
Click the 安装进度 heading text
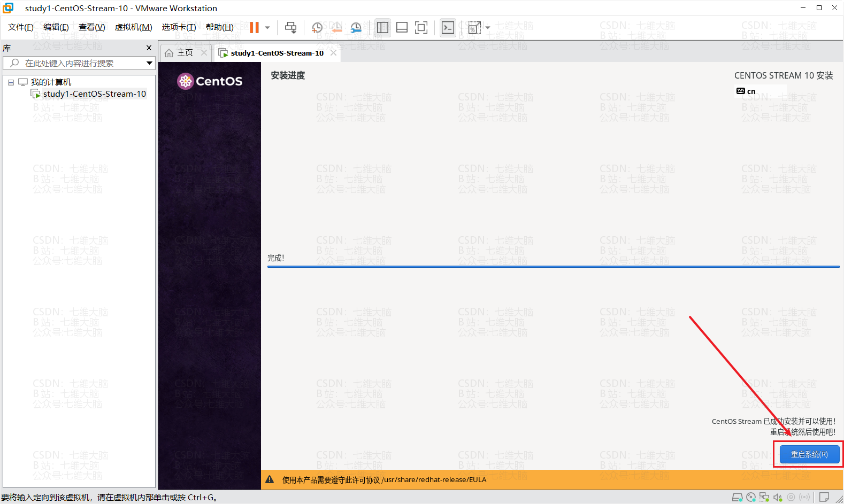[x=288, y=75]
